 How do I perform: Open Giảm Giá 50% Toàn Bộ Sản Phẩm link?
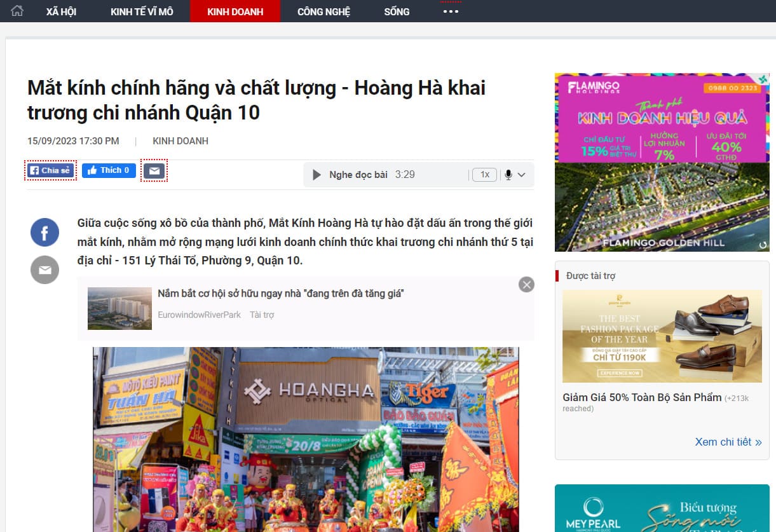[x=642, y=397]
